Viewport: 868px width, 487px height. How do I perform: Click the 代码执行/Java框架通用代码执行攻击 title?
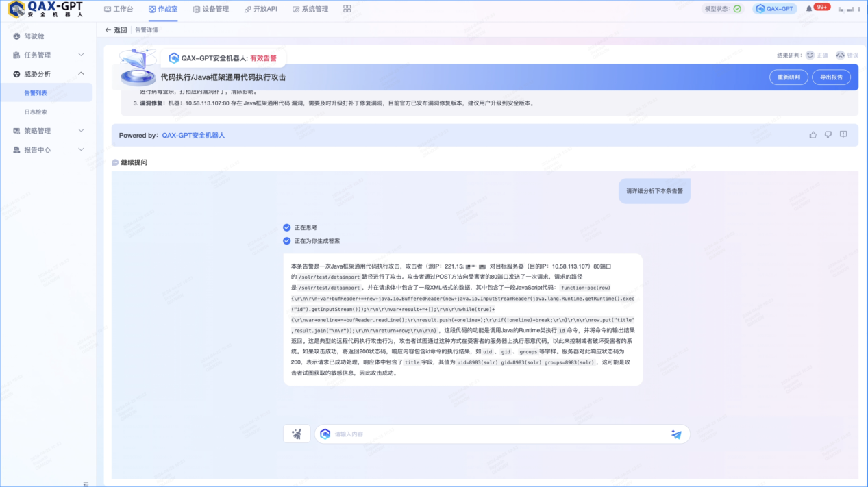point(223,77)
